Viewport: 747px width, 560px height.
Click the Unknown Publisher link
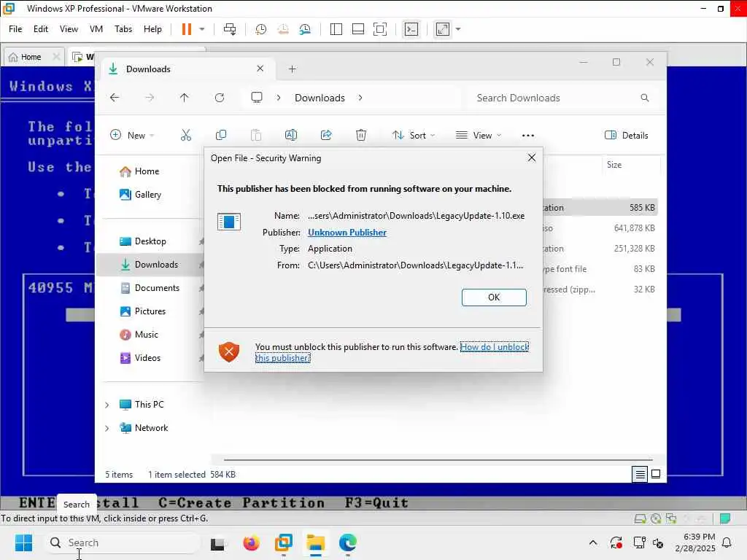tap(347, 233)
